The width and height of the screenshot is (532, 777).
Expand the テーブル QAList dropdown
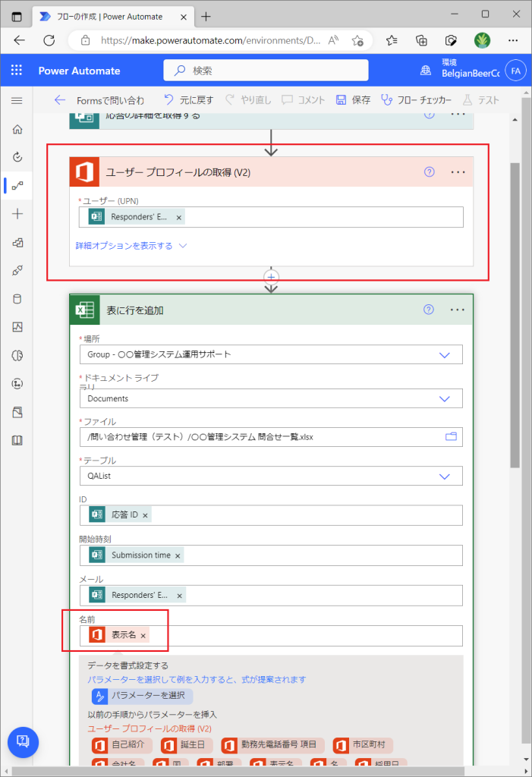click(445, 477)
